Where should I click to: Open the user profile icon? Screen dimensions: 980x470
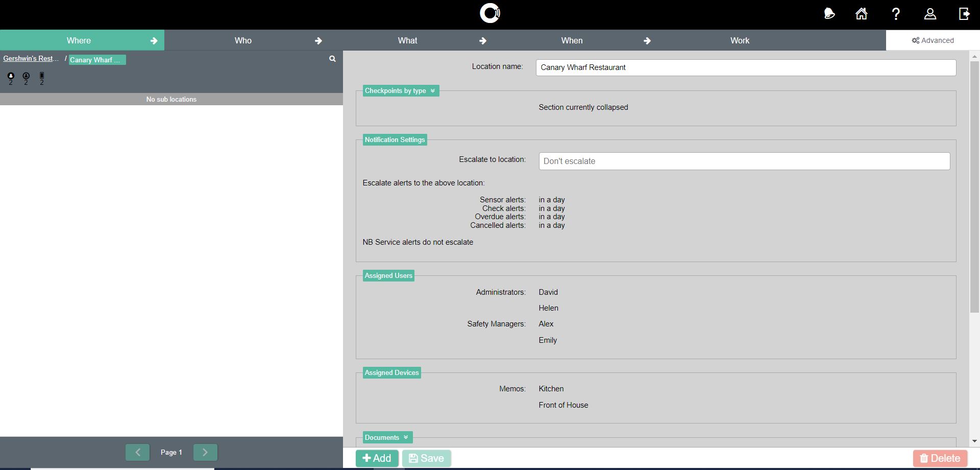coord(930,14)
